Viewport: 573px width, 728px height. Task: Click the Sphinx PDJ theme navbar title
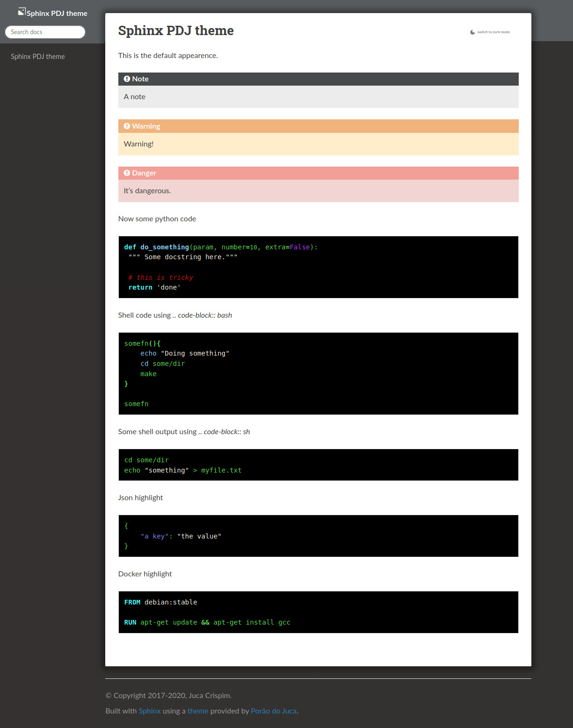pyautogui.click(x=57, y=13)
